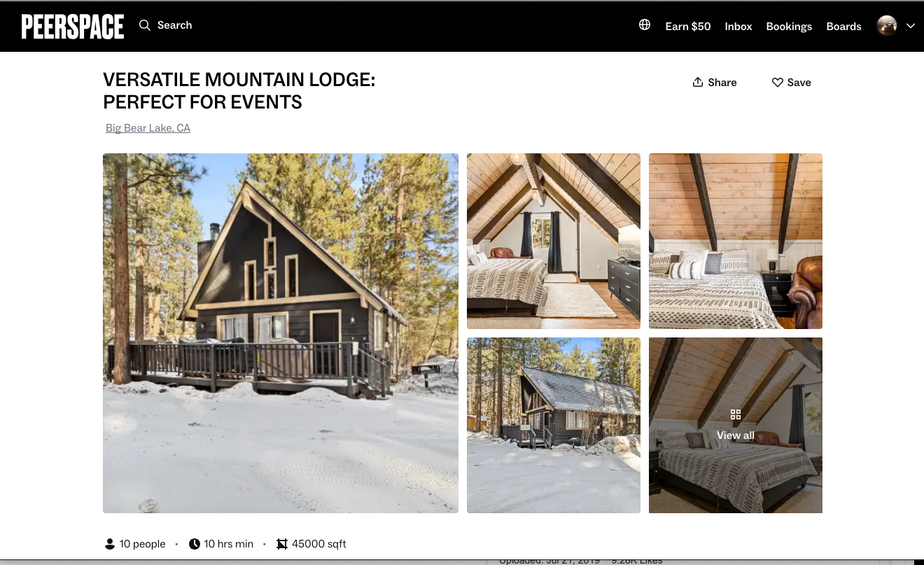Image resolution: width=924 pixels, height=565 pixels.
Task: Open the bedroom with black curtains photo
Action: [x=554, y=241]
